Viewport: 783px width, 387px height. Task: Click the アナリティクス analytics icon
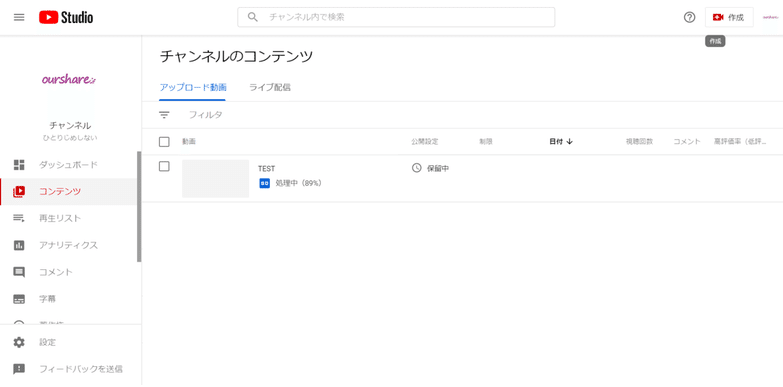[19, 245]
